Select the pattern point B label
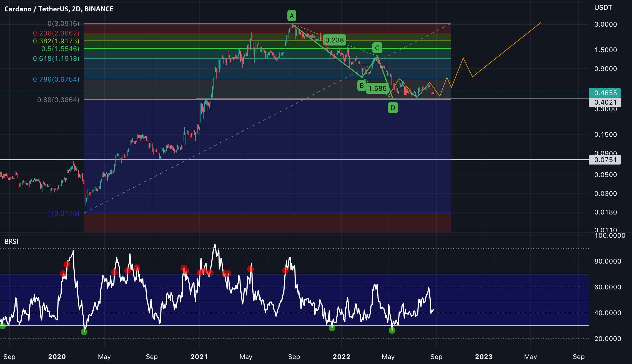Image resolution: width=632 pixels, height=364 pixels. tap(362, 85)
